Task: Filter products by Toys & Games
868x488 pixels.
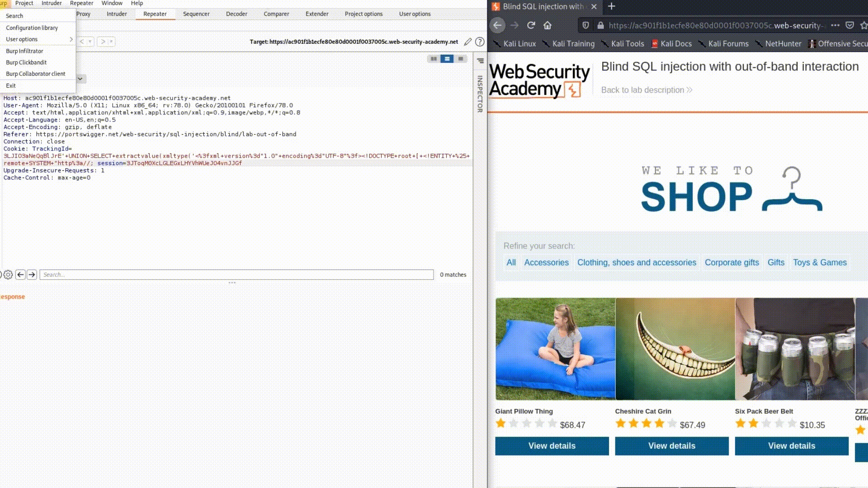Action: (x=820, y=263)
